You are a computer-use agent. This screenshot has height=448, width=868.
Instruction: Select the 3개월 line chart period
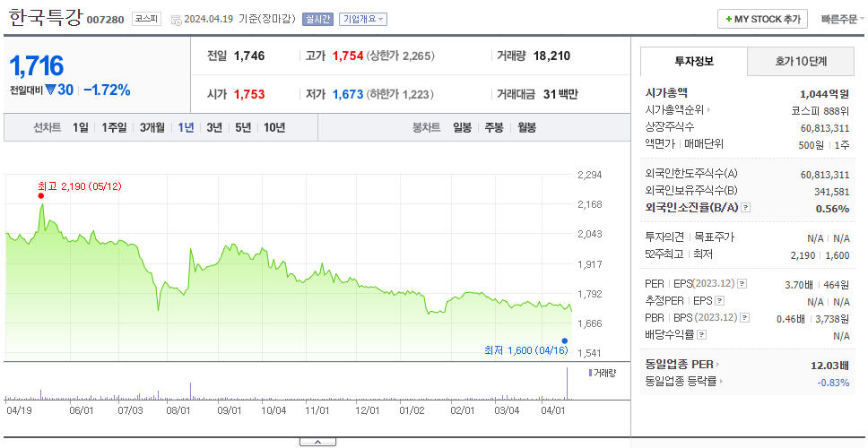152,128
